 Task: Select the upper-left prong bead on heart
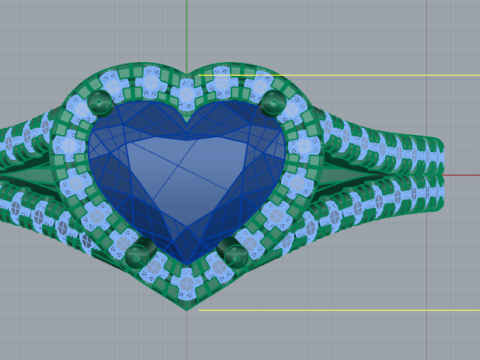click(x=99, y=102)
